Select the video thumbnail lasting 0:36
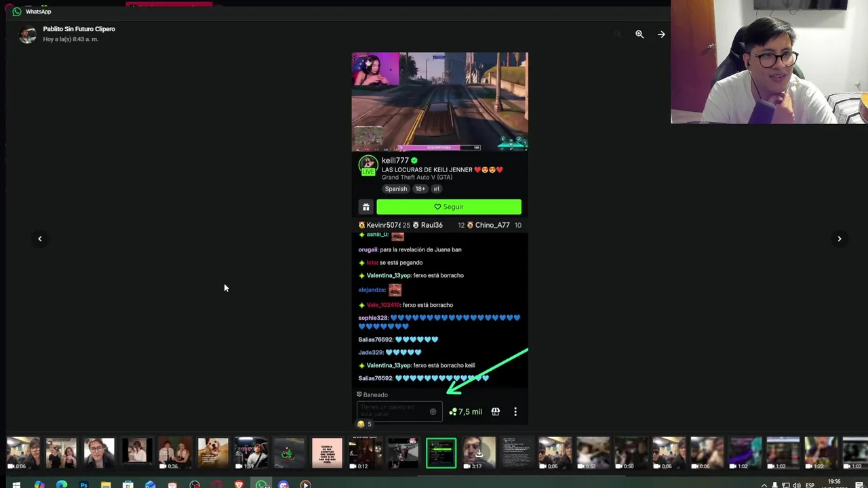The height and width of the screenshot is (488, 868). [175, 453]
